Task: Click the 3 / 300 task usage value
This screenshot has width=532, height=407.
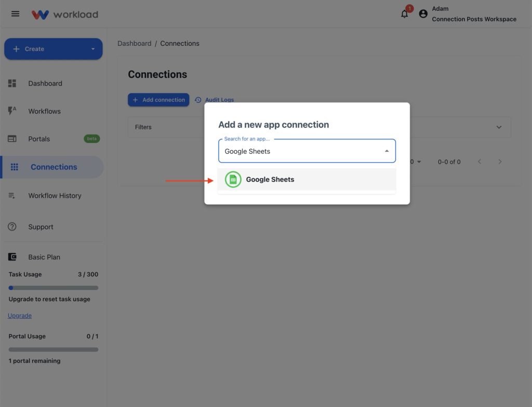Action: pyautogui.click(x=88, y=274)
